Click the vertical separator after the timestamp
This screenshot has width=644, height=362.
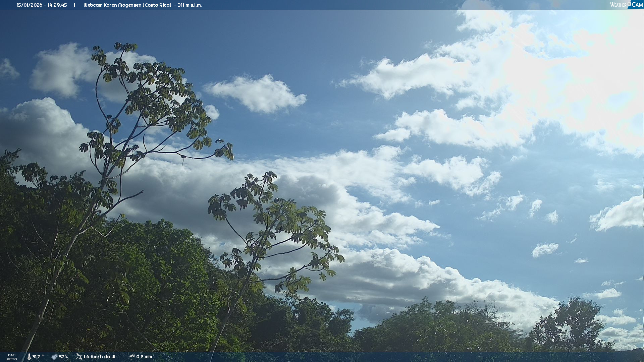coord(74,5)
